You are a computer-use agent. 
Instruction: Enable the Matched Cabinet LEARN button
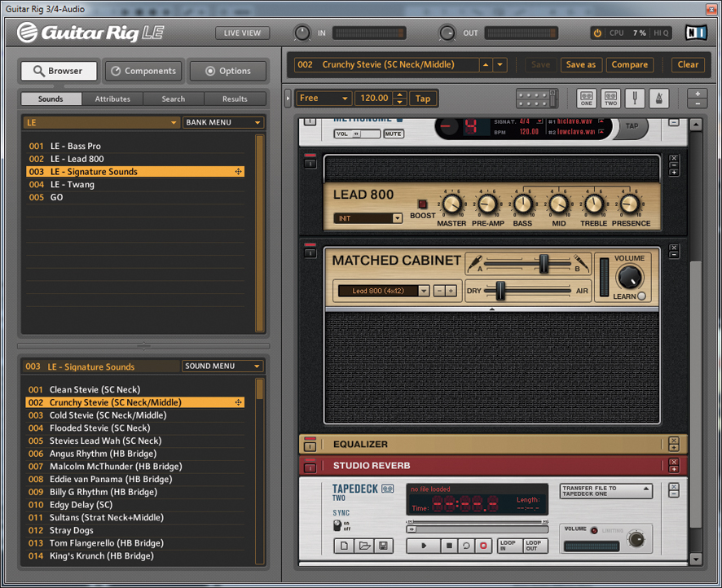coord(641,296)
